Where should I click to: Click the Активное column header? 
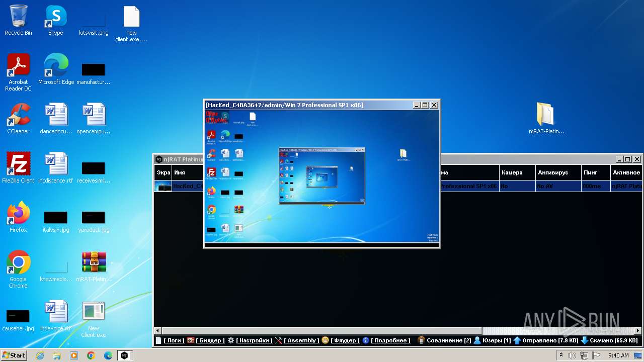click(626, 172)
